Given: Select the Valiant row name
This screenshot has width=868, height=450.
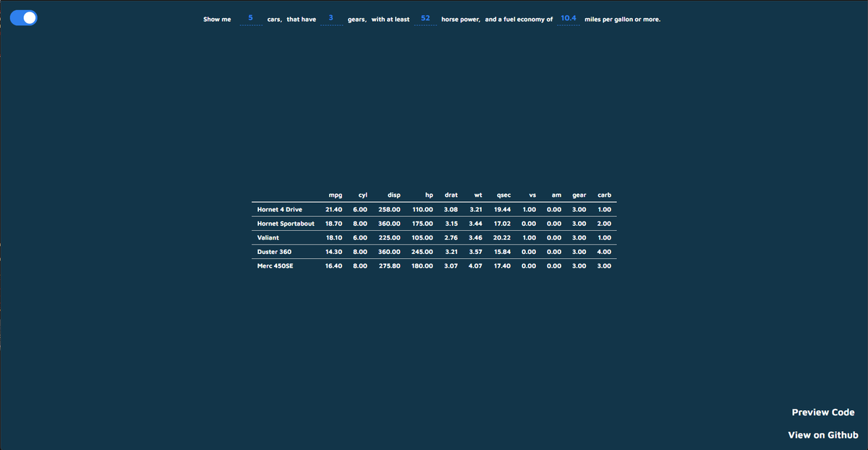Looking at the screenshot, I should click(268, 237).
